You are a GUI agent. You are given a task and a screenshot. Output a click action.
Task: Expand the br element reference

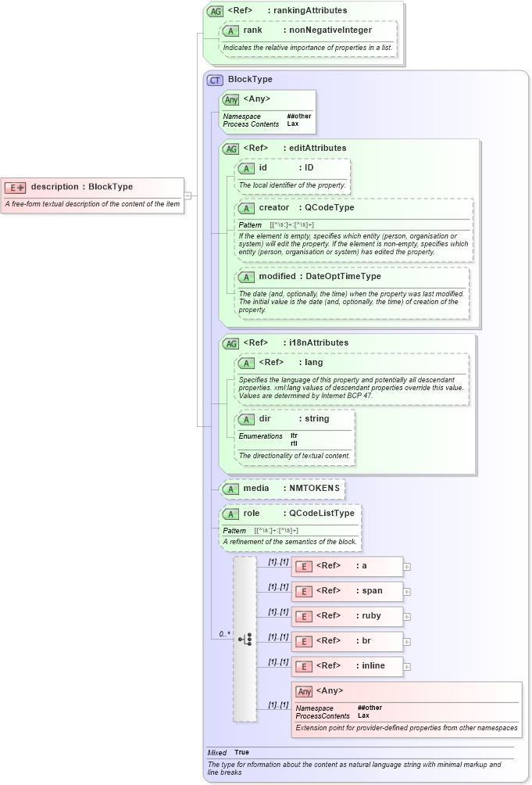407,642
